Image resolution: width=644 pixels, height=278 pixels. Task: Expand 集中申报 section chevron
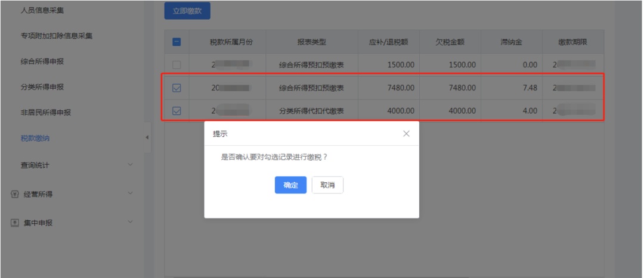(x=130, y=222)
